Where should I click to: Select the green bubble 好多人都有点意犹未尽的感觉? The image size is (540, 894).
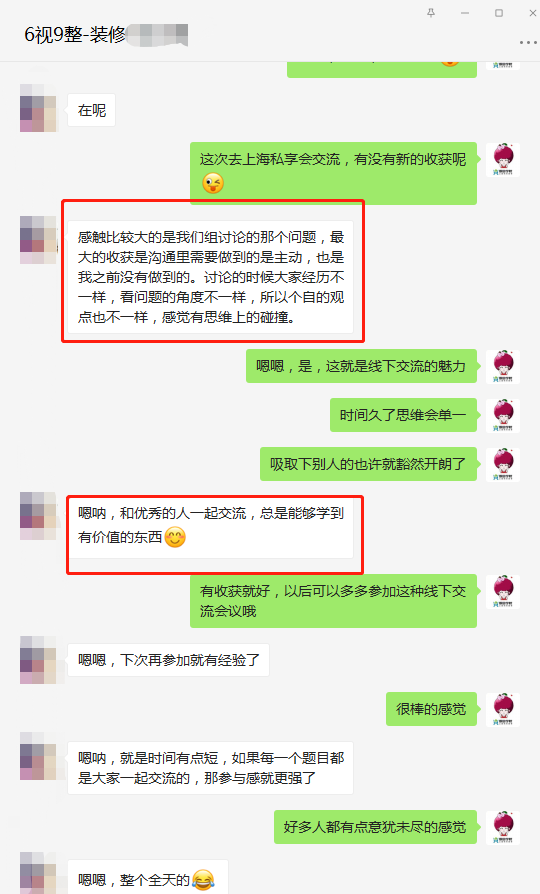[375, 827]
